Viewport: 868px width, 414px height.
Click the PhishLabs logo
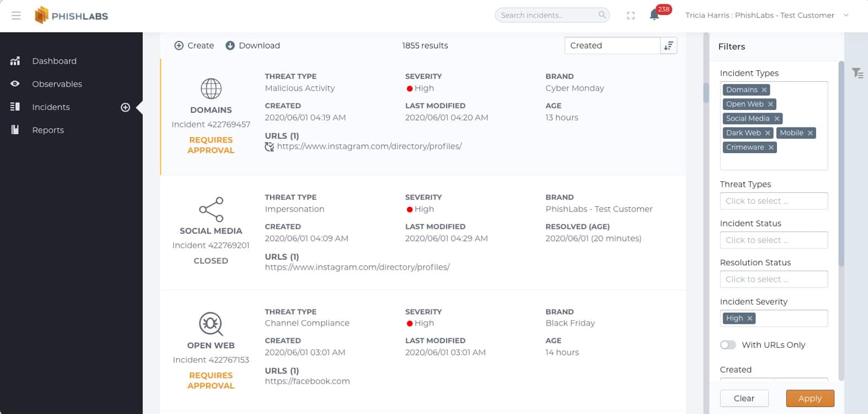pos(71,15)
